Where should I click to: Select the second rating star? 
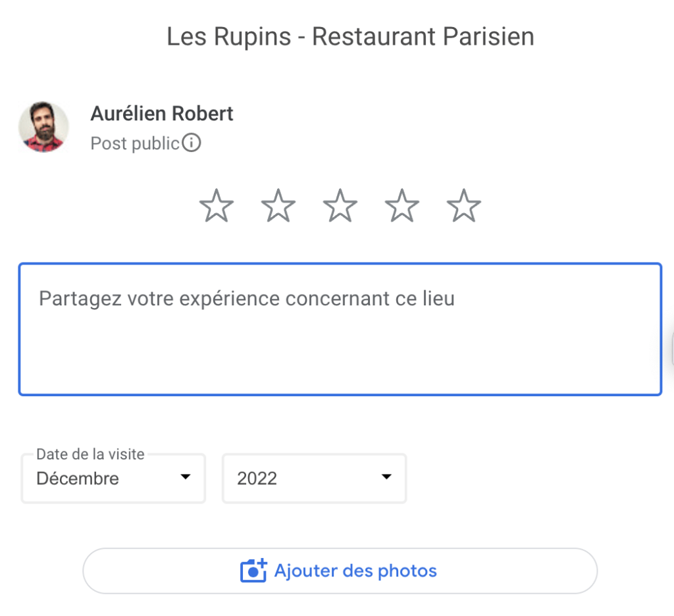point(278,205)
